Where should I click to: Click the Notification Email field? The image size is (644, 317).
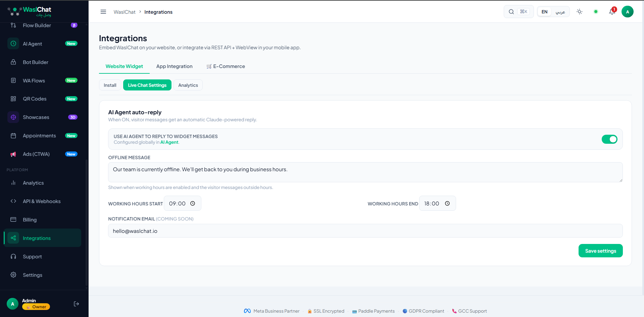[365, 231]
